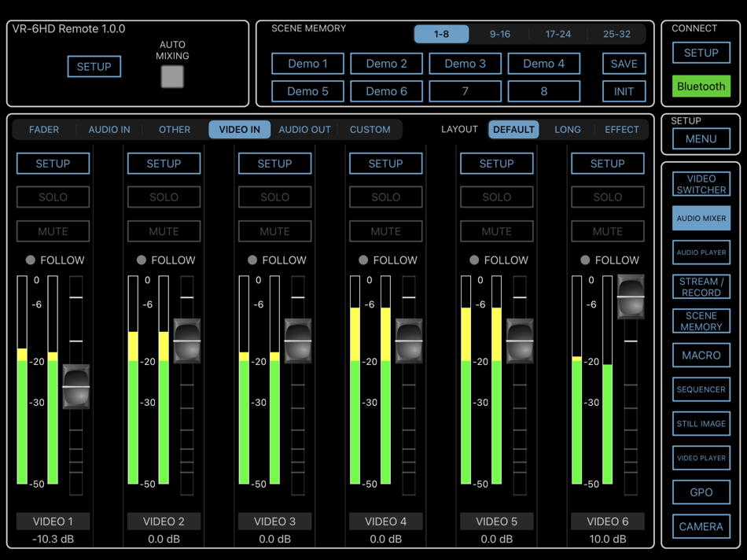Recall scene memory Demo 6
Viewport: 747px width, 560px height.
pyautogui.click(x=386, y=91)
